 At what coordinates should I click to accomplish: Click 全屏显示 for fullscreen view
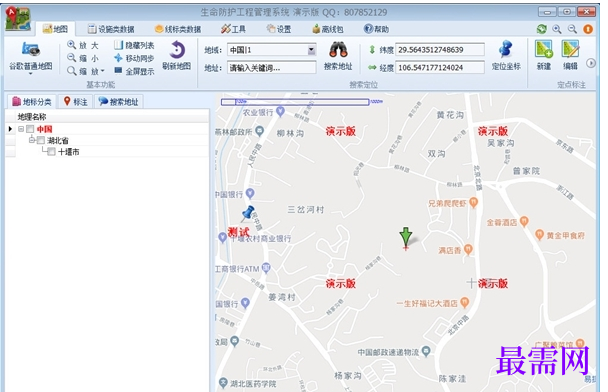pyautogui.click(x=134, y=71)
